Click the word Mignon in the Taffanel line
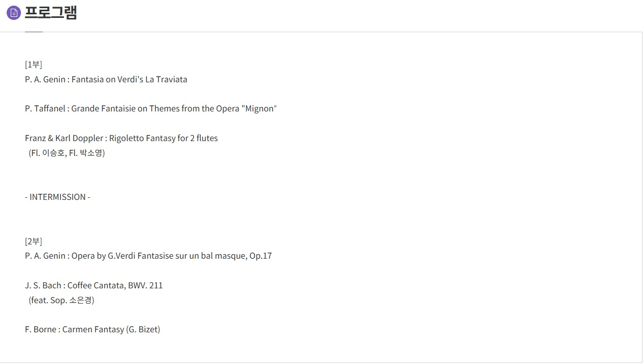This screenshot has width=644, height=364. click(x=259, y=109)
